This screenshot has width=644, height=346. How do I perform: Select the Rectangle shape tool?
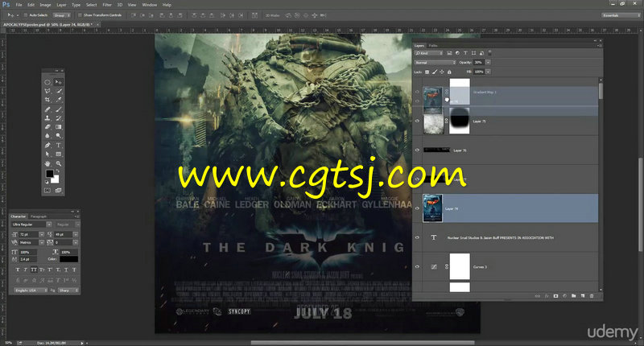(x=58, y=154)
